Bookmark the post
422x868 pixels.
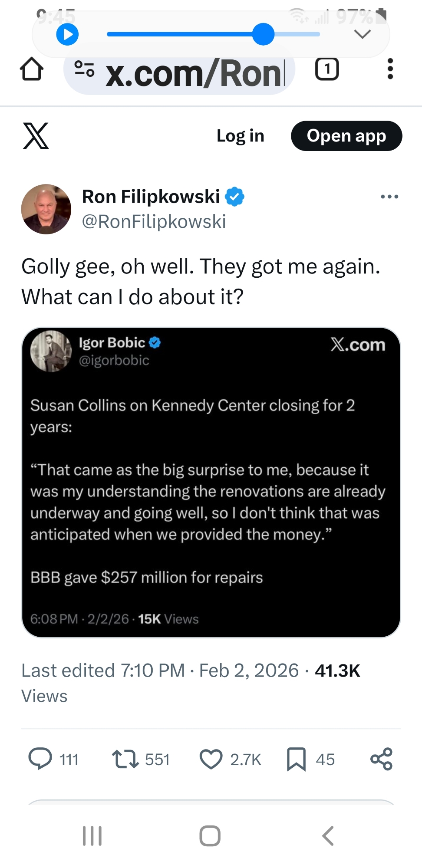click(296, 759)
